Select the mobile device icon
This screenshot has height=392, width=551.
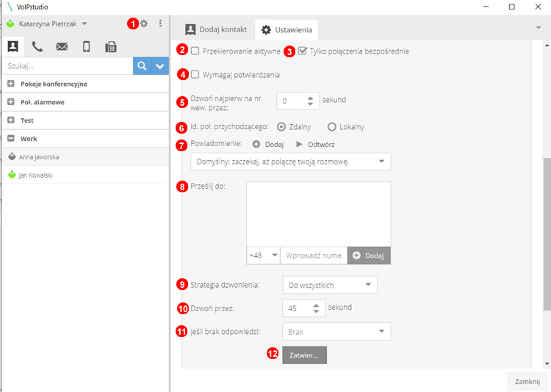[86, 47]
